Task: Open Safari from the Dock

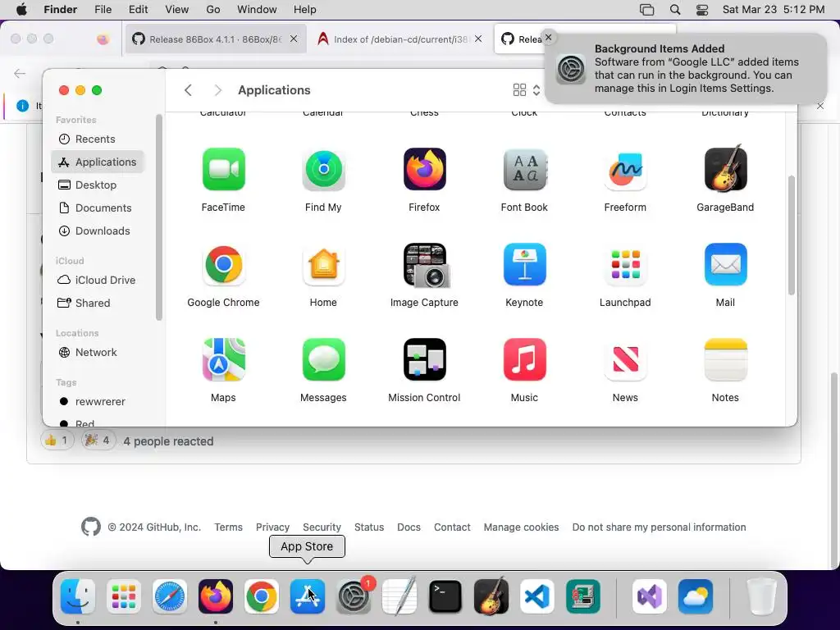Action: point(170,596)
